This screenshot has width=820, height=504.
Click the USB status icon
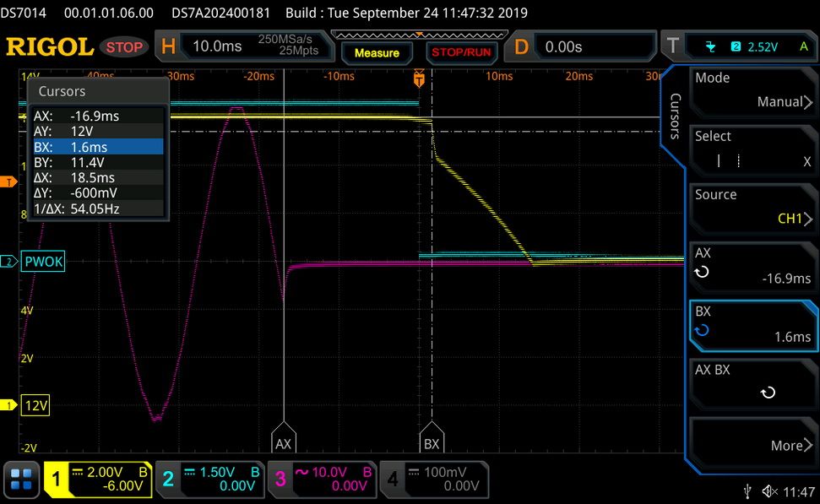pos(748,491)
